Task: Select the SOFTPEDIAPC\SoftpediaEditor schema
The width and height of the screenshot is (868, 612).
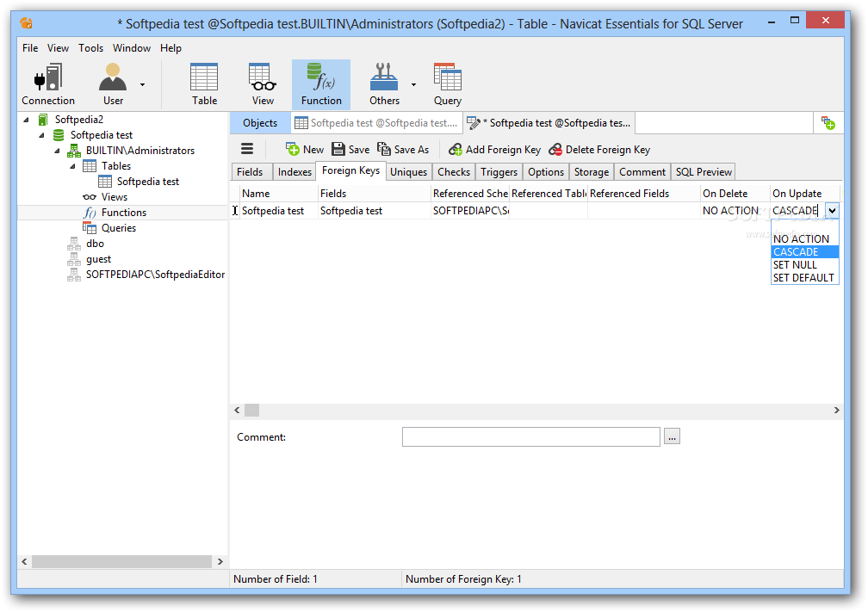Action: pos(155,275)
